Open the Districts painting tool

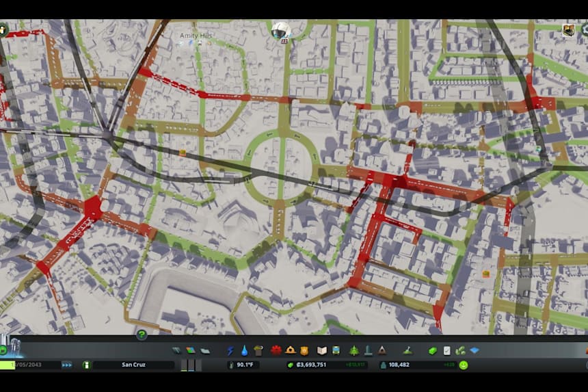(205, 351)
